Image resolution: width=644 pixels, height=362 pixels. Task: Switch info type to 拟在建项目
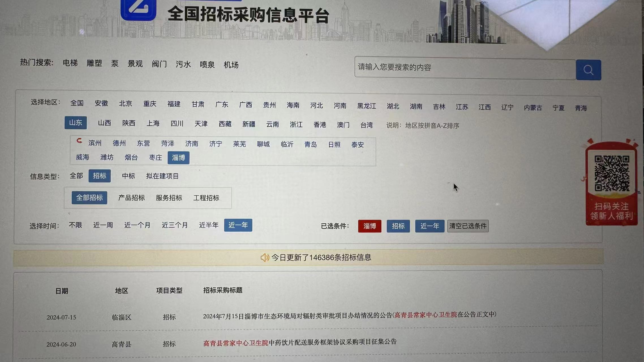tap(162, 176)
